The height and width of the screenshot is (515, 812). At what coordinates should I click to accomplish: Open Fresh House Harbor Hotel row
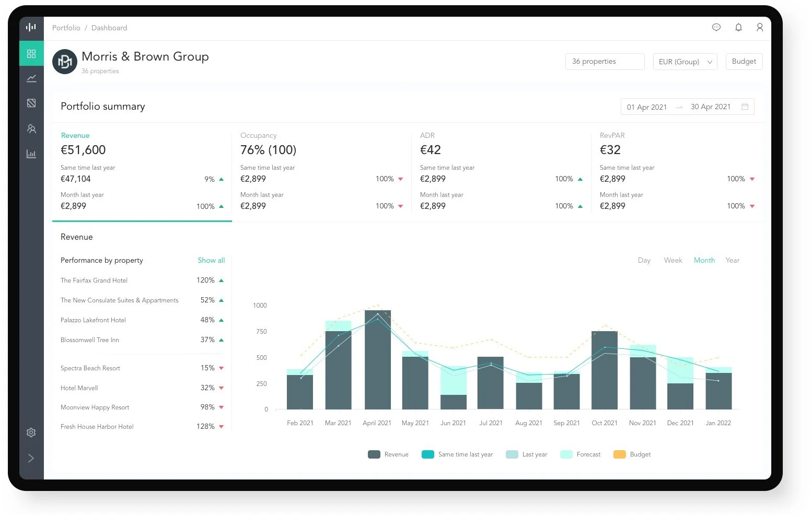coord(142,427)
